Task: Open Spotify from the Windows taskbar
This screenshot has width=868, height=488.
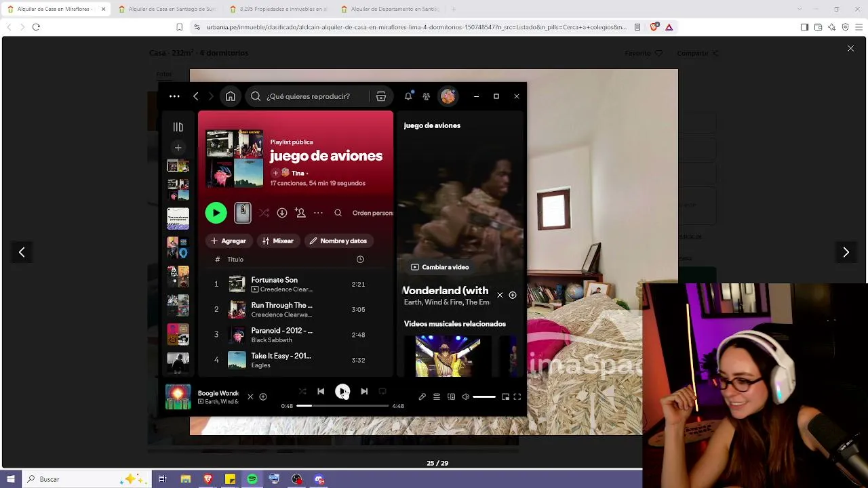Action: (252, 479)
